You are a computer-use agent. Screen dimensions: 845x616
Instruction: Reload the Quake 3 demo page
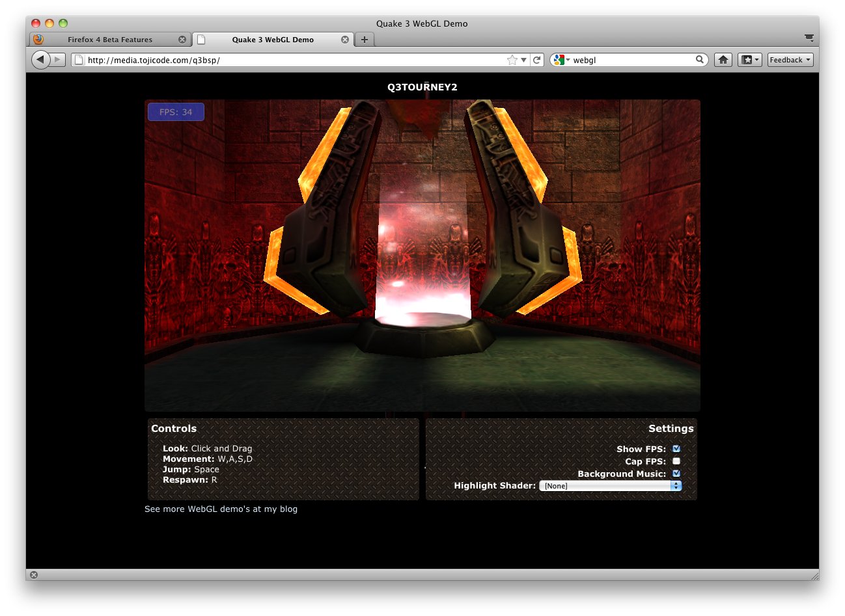(536, 59)
